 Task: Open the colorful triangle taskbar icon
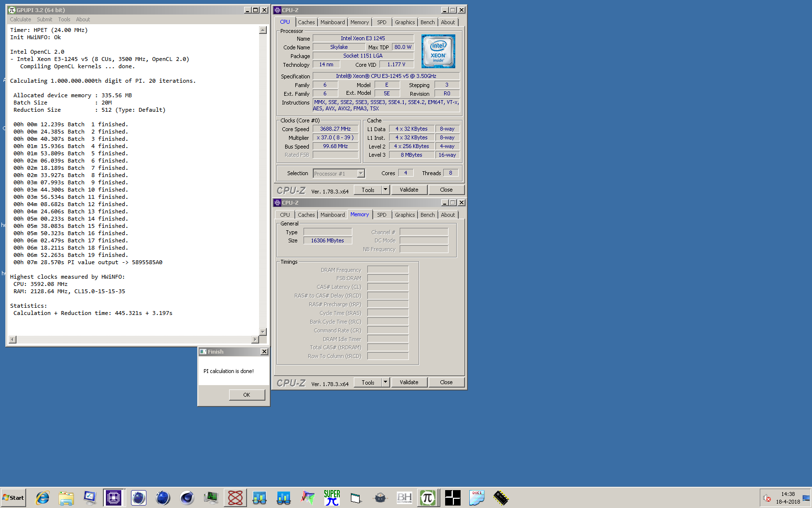pyautogui.click(x=308, y=497)
